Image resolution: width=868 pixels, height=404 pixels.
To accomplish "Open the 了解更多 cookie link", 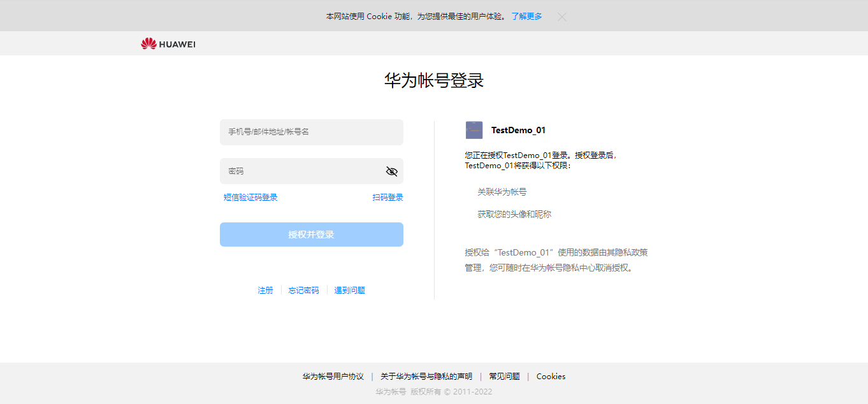I will click(526, 17).
